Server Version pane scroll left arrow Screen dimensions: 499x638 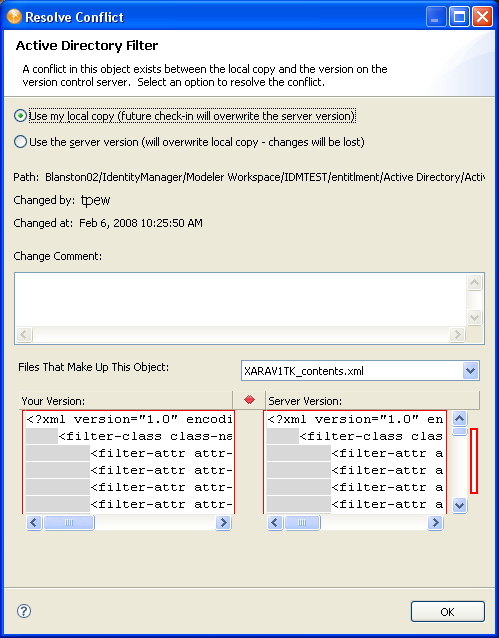pyautogui.click(x=275, y=522)
